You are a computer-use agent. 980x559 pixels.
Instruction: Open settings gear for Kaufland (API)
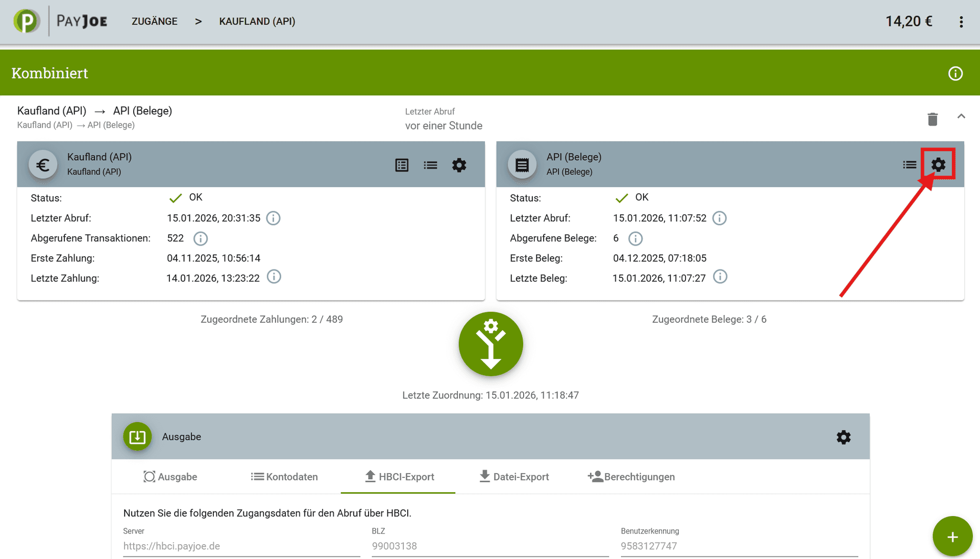pyautogui.click(x=459, y=164)
